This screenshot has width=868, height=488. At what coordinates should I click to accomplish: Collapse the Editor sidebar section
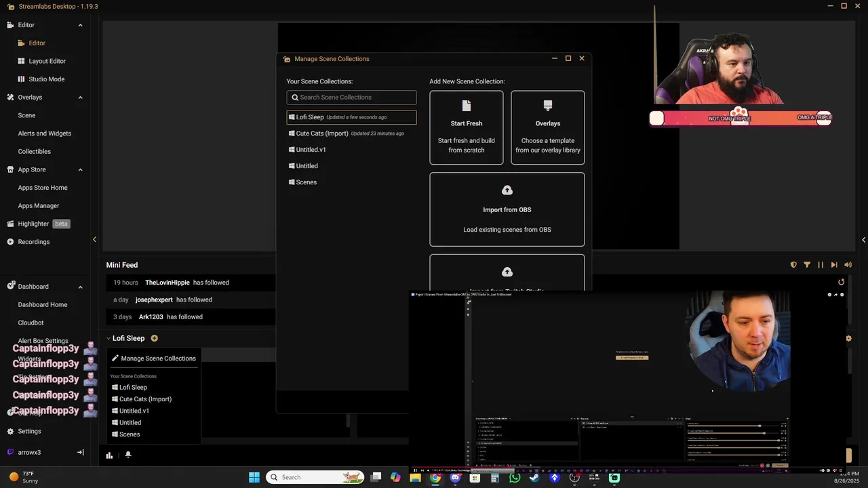(x=80, y=25)
